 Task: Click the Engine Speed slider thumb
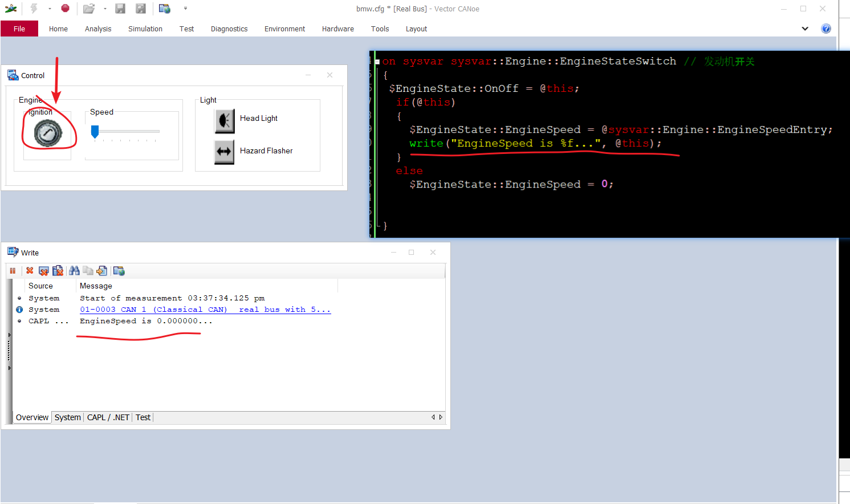pyautogui.click(x=95, y=132)
